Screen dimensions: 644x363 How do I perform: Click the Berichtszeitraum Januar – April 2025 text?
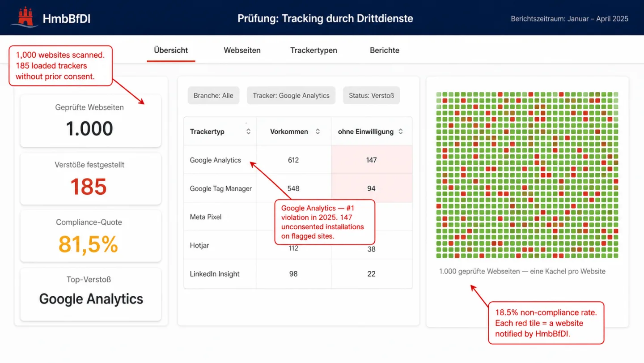click(x=569, y=19)
